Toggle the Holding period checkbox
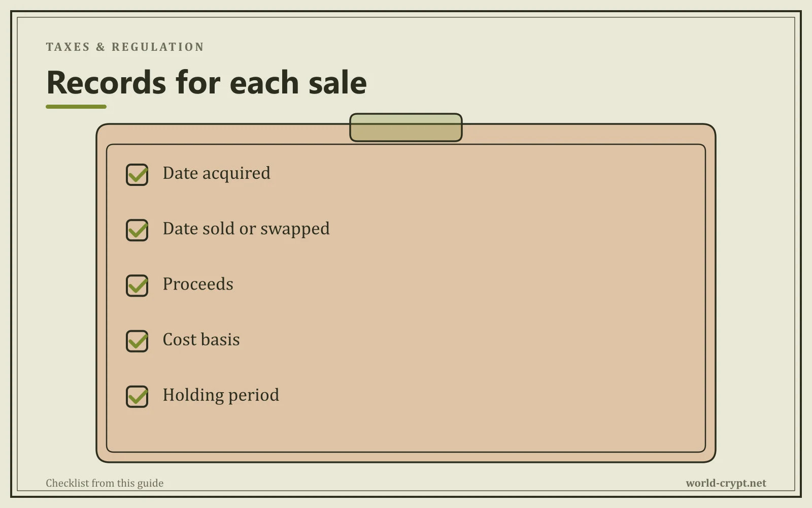812x508 pixels. coord(137,396)
